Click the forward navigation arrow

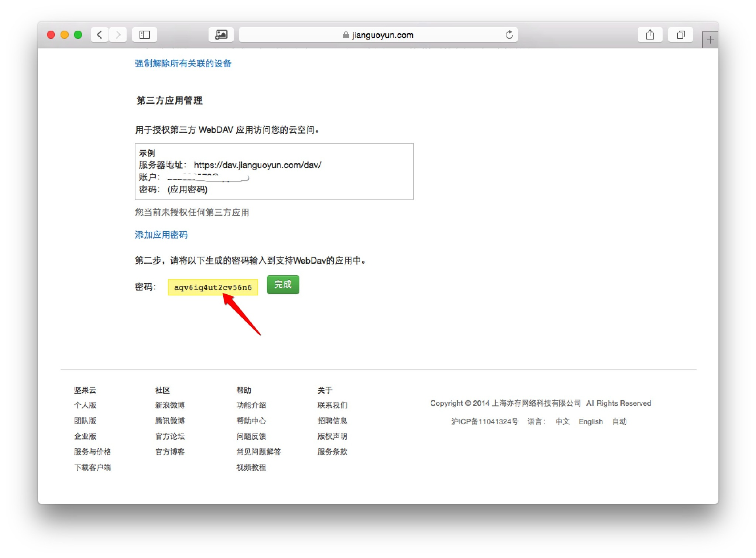tap(118, 34)
